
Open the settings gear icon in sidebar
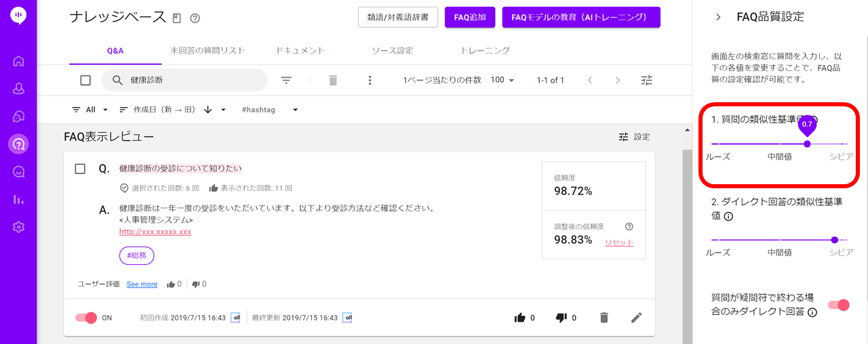coord(18,227)
